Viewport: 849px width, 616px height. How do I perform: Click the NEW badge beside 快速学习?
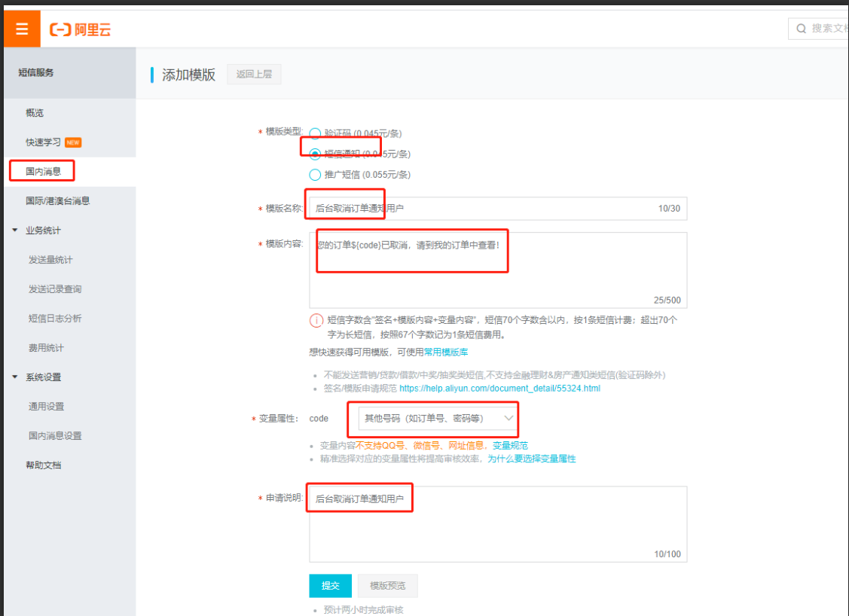click(x=73, y=142)
